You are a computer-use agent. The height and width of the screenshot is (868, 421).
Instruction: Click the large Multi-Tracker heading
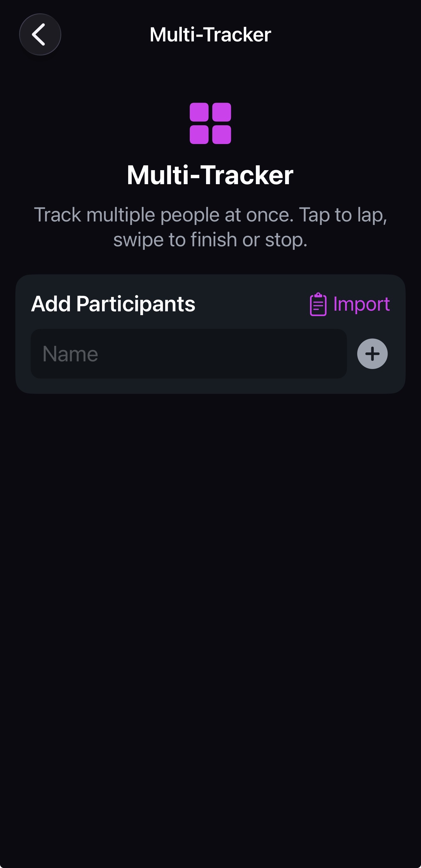pos(210,175)
